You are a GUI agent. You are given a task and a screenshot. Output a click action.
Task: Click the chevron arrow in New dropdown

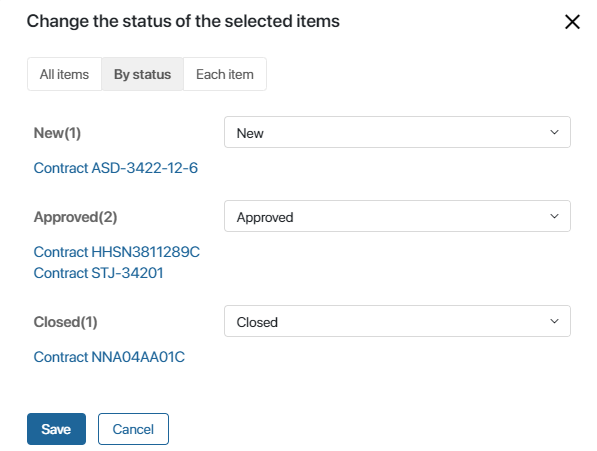[554, 132]
